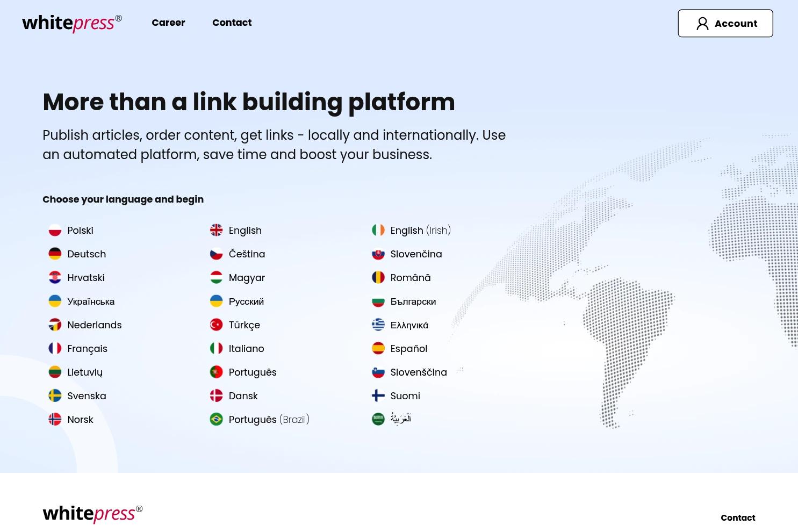Click the WhitePress logo in footer
This screenshot has height=532, width=798.
(92, 514)
